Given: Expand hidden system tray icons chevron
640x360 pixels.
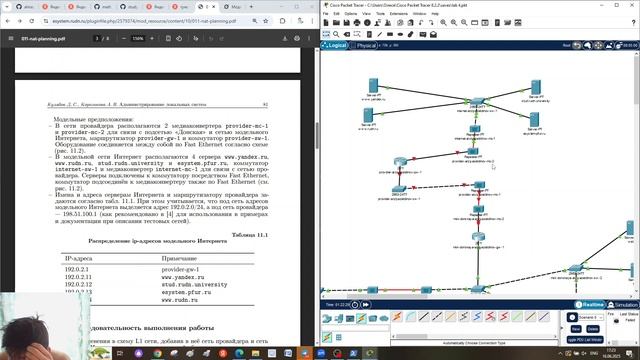Looking at the screenshot, I should [x=560, y=353].
